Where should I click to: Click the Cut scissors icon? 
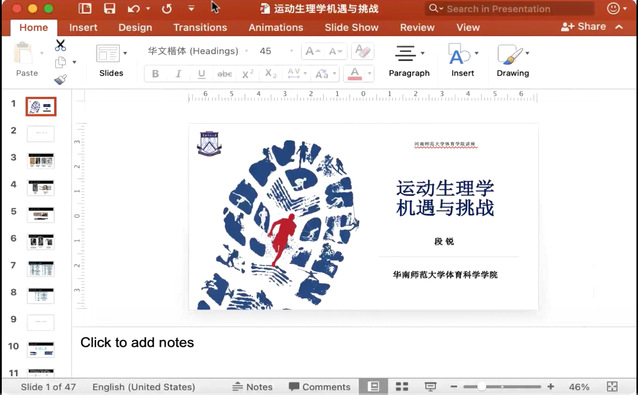60,45
